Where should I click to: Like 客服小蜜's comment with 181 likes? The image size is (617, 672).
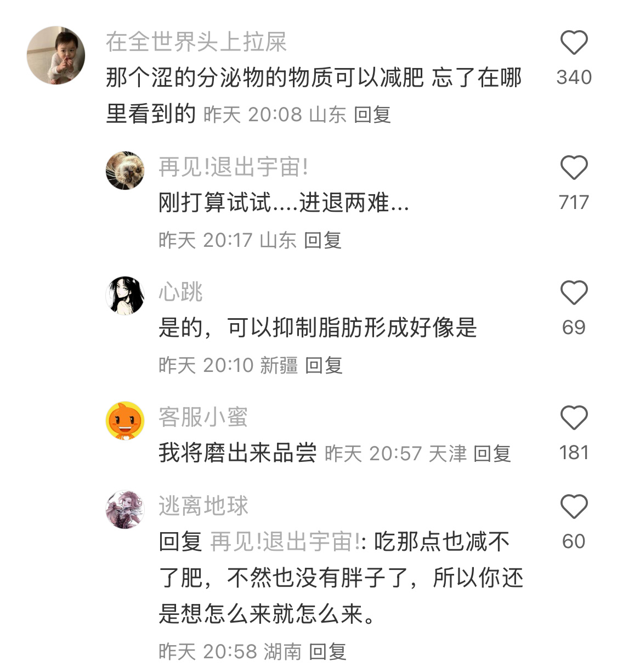574,418
